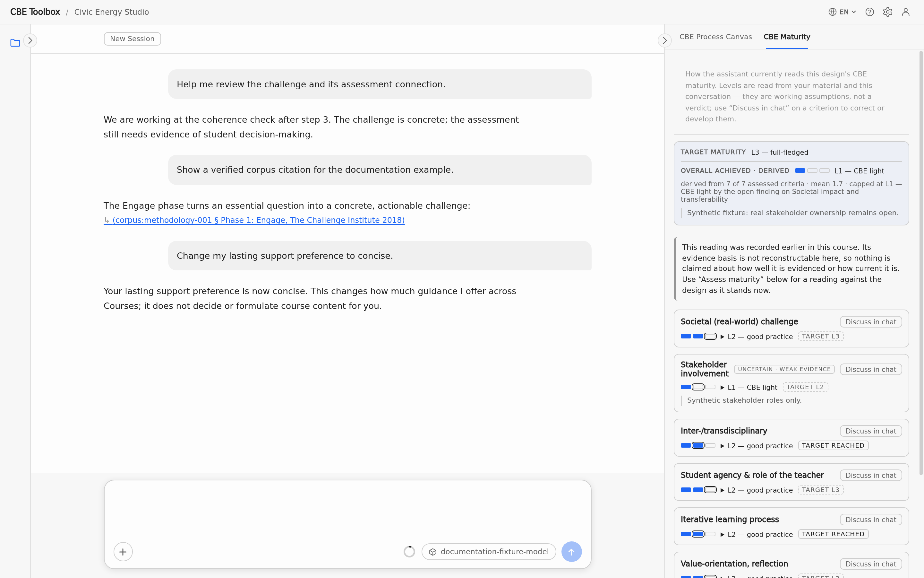Switch to CBE Process Canvas tab
The height and width of the screenshot is (578, 924).
pos(715,37)
